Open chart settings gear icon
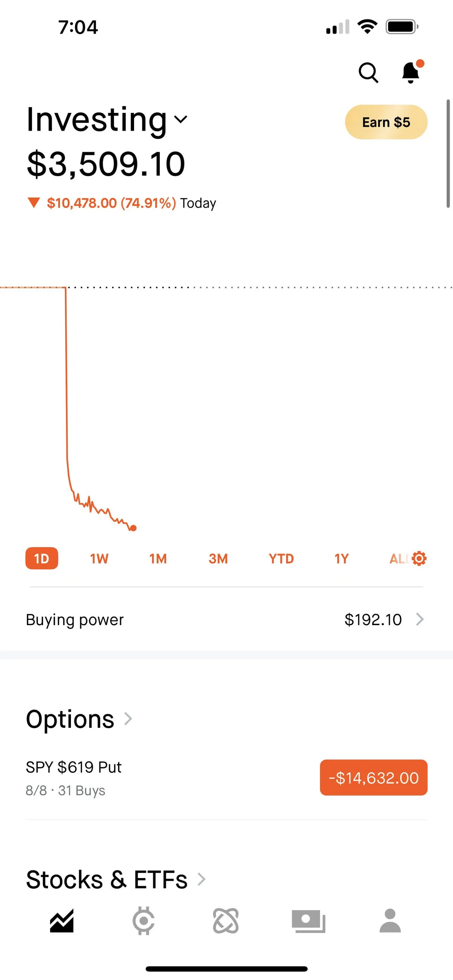453x980 pixels. click(x=419, y=558)
